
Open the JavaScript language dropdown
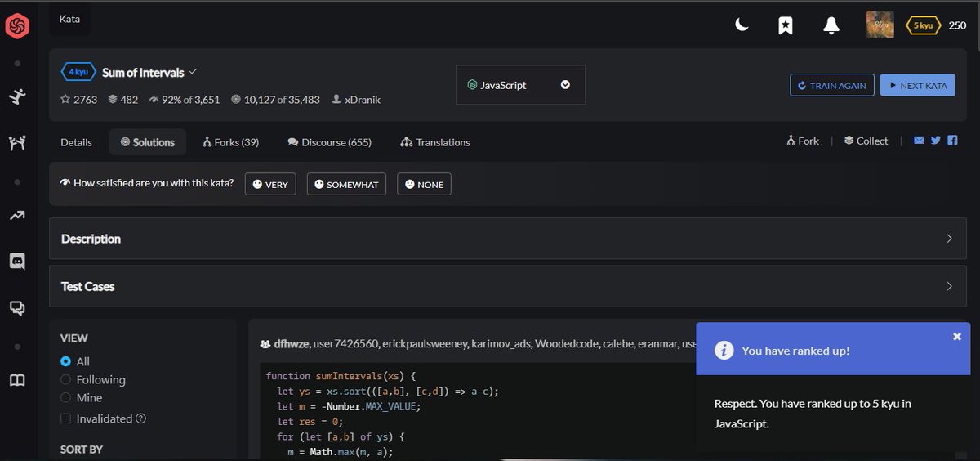[x=520, y=85]
